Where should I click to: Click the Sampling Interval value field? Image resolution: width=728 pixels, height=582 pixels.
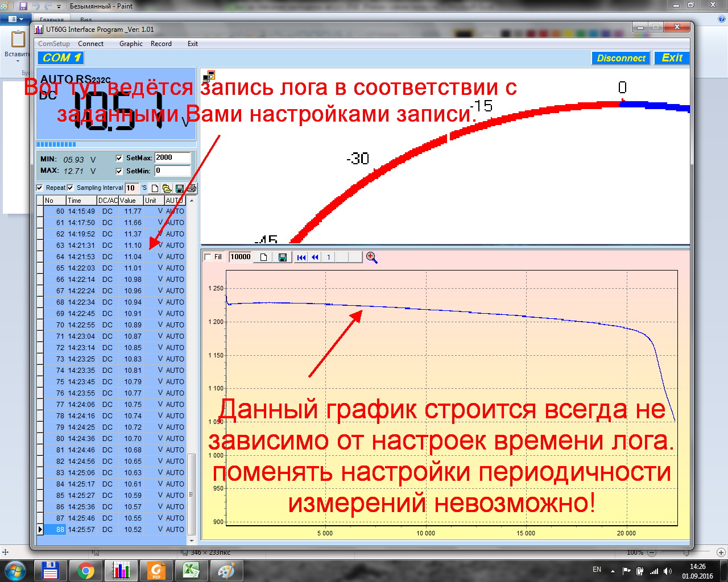[x=131, y=188]
